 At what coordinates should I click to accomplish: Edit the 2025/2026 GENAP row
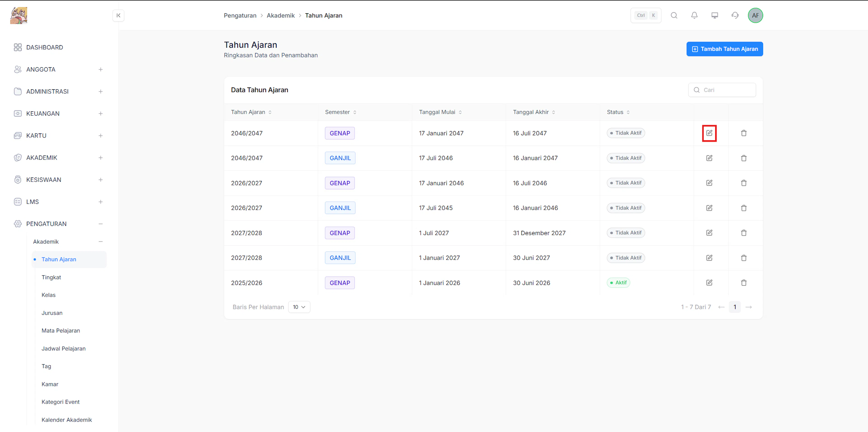click(x=709, y=282)
